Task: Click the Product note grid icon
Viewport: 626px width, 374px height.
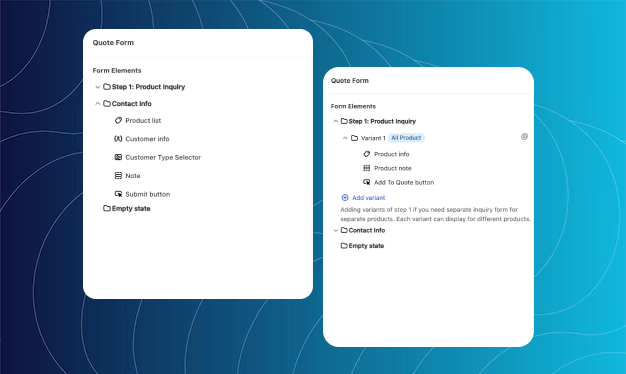Action: click(x=366, y=168)
